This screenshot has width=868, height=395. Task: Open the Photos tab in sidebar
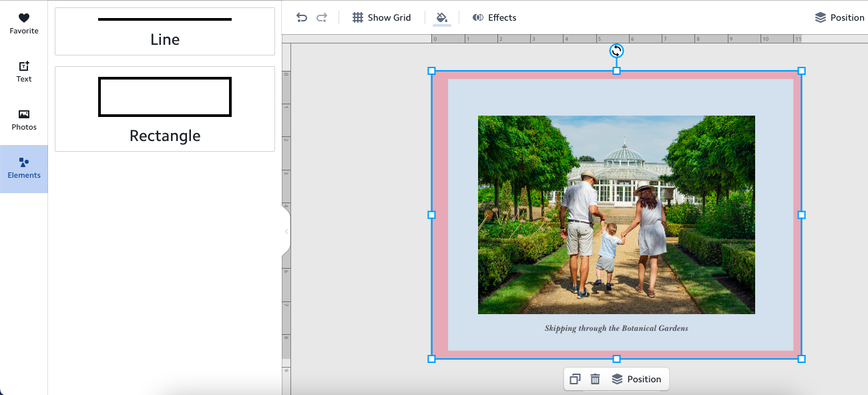click(24, 120)
